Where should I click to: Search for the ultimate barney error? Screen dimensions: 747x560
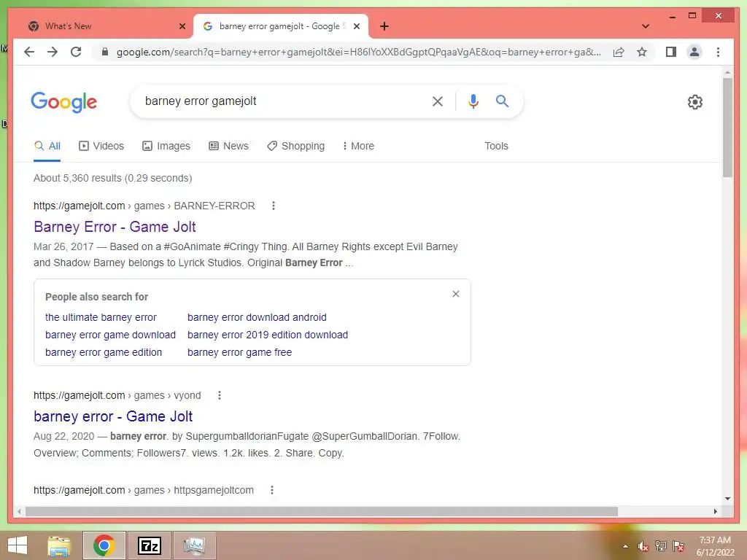point(101,317)
